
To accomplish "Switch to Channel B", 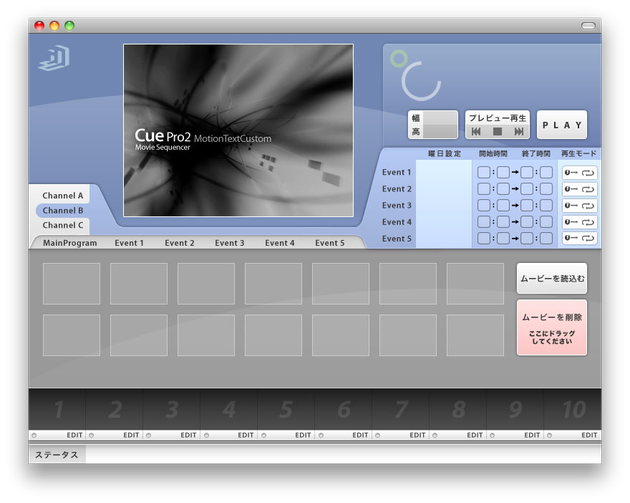I will pos(63,211).
